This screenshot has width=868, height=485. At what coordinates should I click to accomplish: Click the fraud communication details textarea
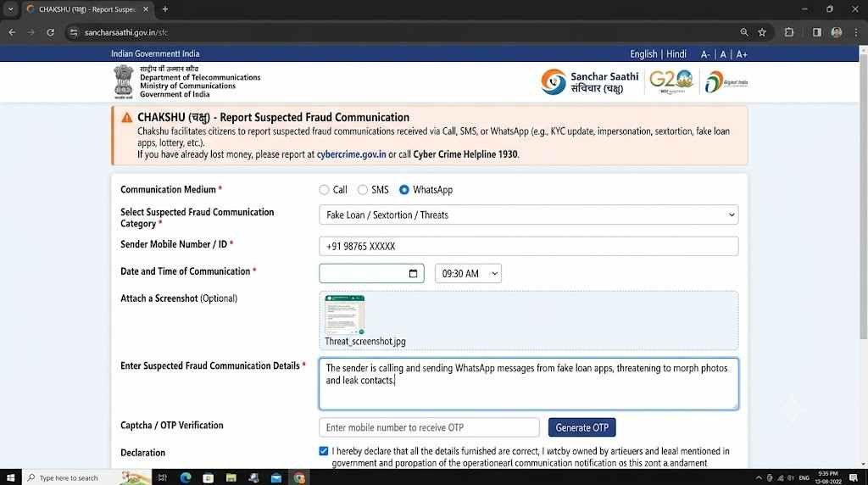(529, 384)
